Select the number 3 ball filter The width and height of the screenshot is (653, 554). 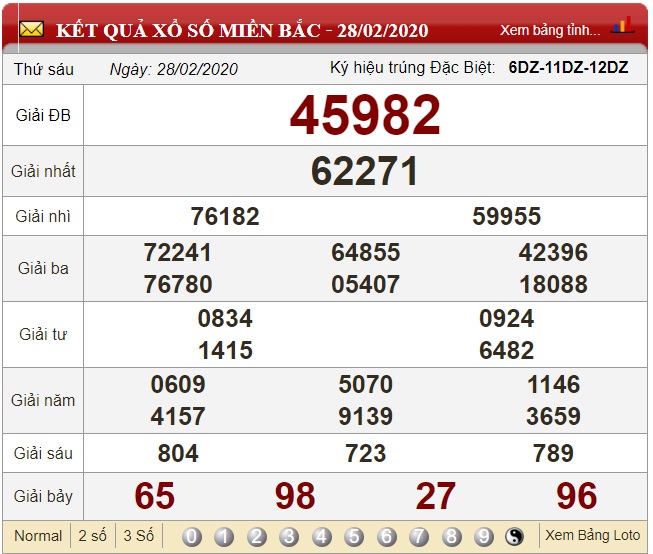tap(289, 537)
